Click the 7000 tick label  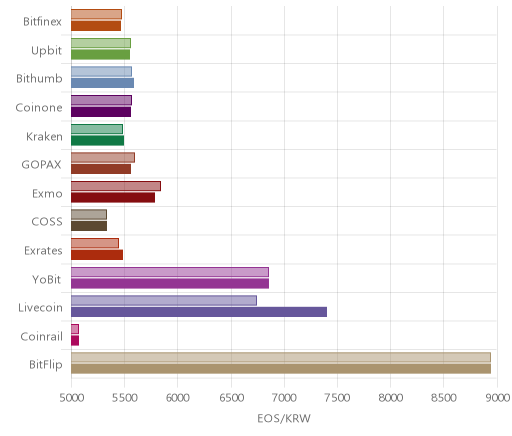click(x=284, y=398)
